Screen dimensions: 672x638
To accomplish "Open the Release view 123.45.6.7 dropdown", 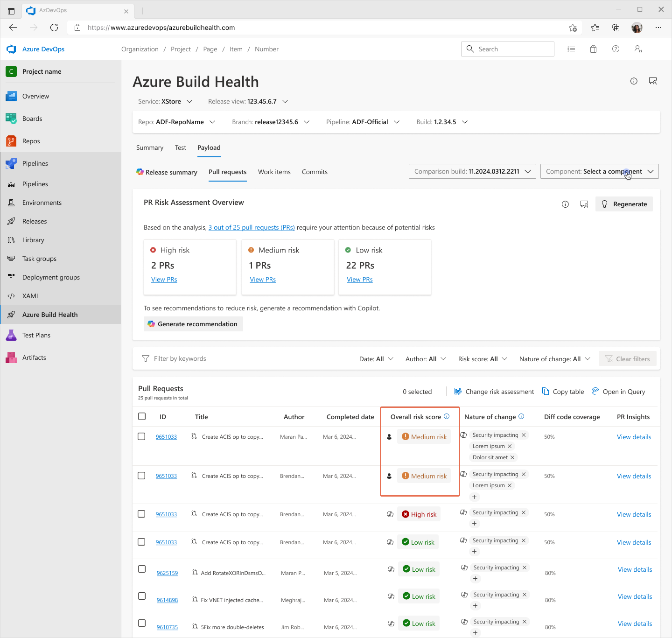I will 248,101.
